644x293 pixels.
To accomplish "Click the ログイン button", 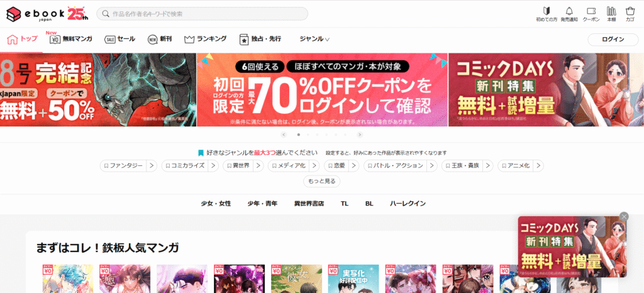I will [613, 39].
